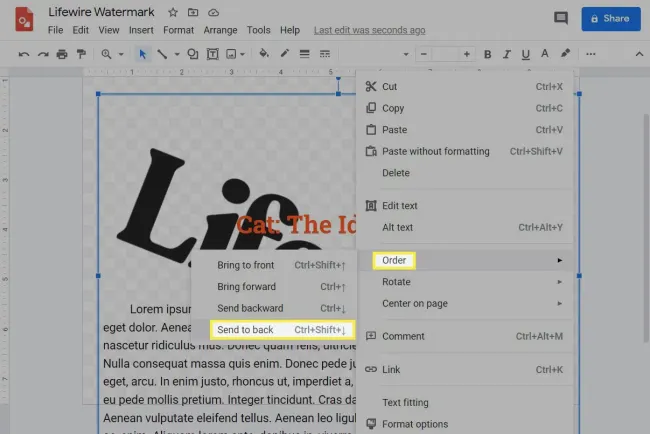Select the arrow Select tool
Viewport: 650px width, 434px height.
pyautogui.click(x=143, y=54)
